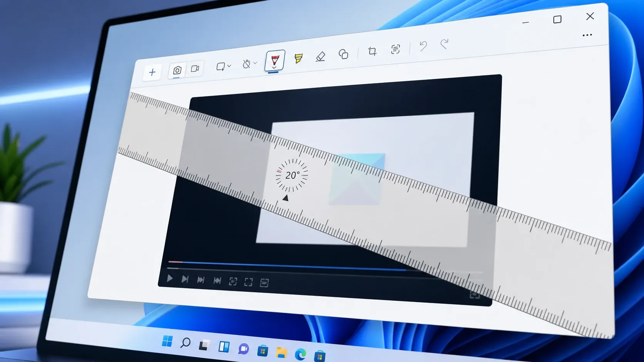Image resolution: width=644 pixels, height=362 pixels.
Task: Open taskbar Search magnifier
Action: (185, 342)
